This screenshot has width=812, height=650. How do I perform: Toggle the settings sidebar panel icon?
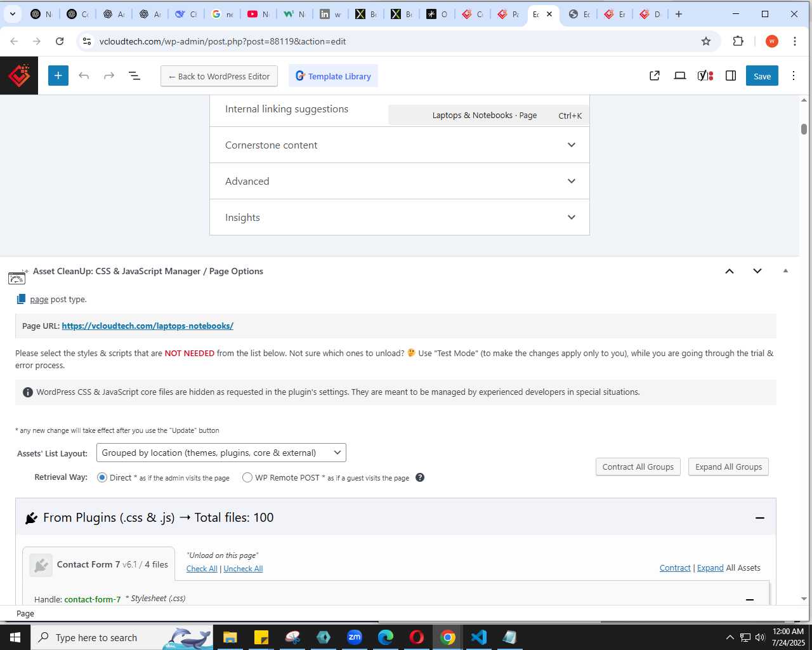(731, 76)
